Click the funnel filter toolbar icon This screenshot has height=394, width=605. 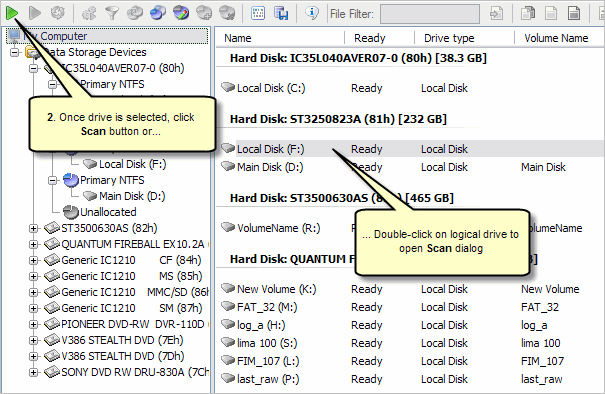tap(112, 13)
